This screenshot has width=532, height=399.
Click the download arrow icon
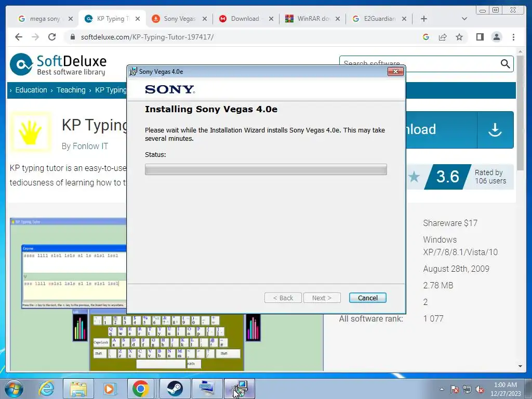495,129
